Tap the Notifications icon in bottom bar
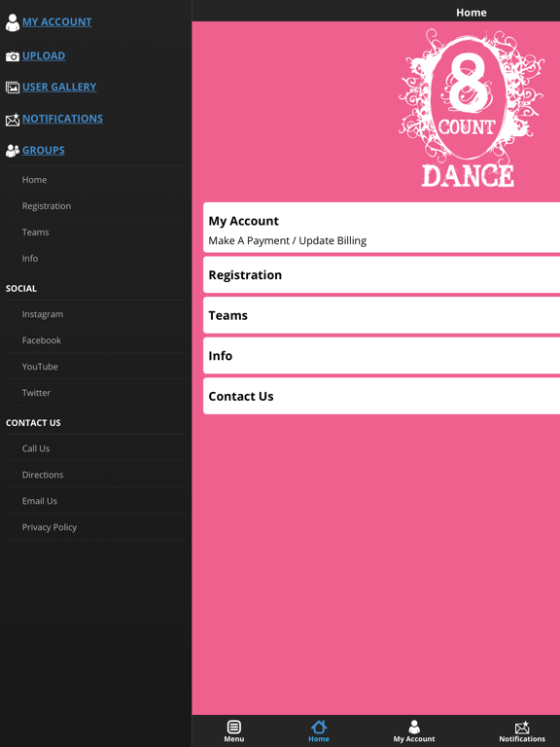The height and width of the screenshot is (747, 560). 522,728
